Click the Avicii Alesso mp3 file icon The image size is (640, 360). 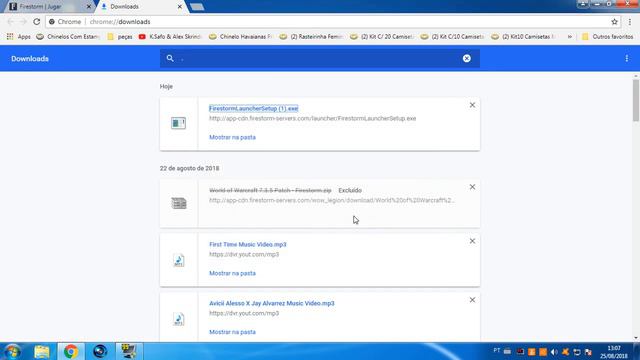(178, 319)
